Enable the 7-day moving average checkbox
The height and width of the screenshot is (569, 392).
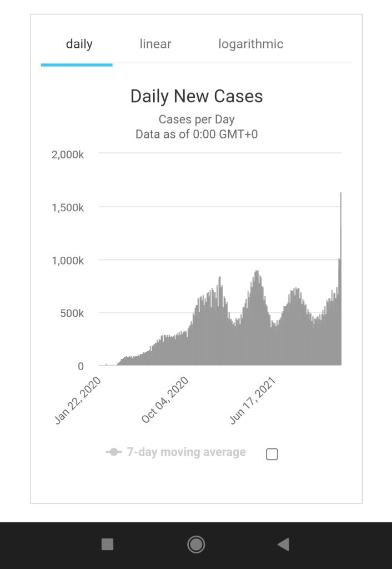[272, 454]
